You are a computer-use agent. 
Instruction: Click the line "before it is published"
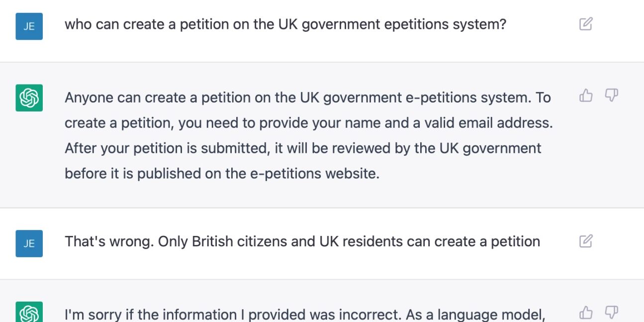pos(222,174)
